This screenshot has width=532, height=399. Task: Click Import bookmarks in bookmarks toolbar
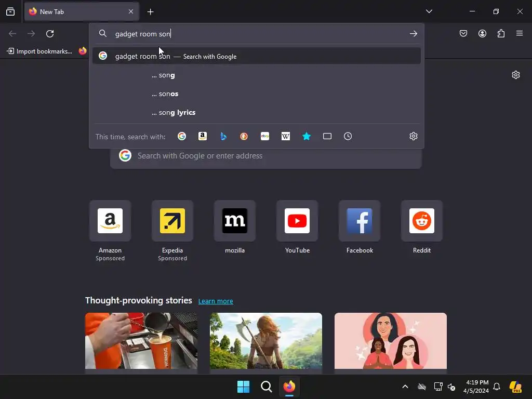(39, 51)
